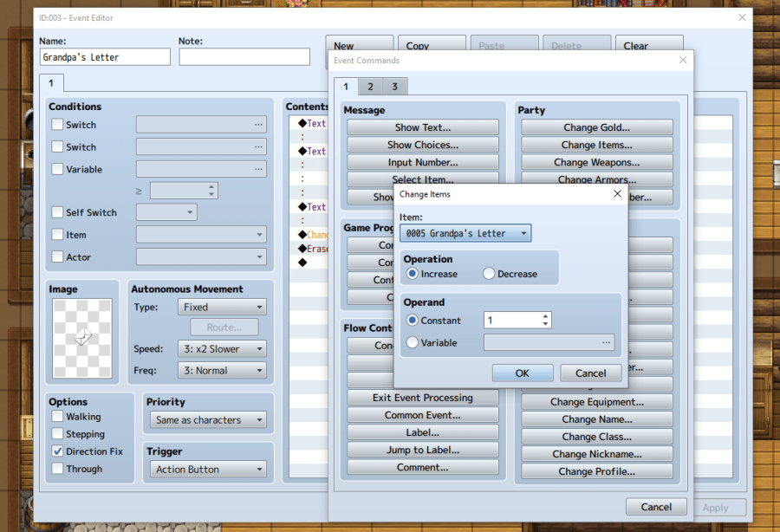Viewport: 780px width, 532px height.
Task: Close the Change Items dialog
Action: [x=617, y=194]
